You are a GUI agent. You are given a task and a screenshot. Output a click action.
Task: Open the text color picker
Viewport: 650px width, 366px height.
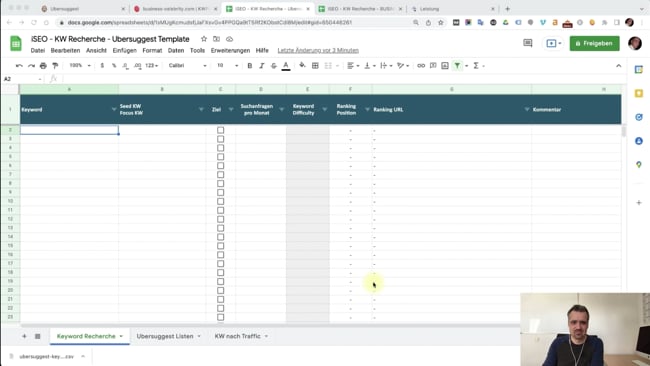(x=286, y=65)
